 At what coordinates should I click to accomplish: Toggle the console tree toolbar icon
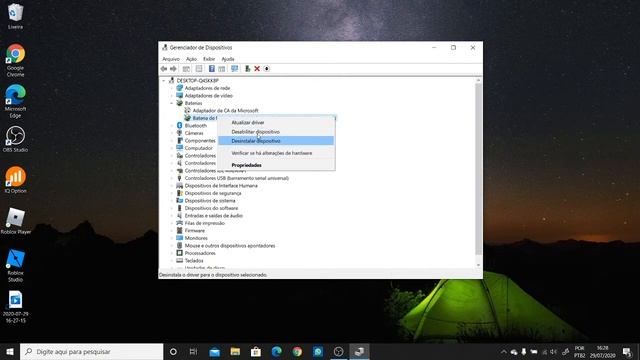[x=186, y=69]
